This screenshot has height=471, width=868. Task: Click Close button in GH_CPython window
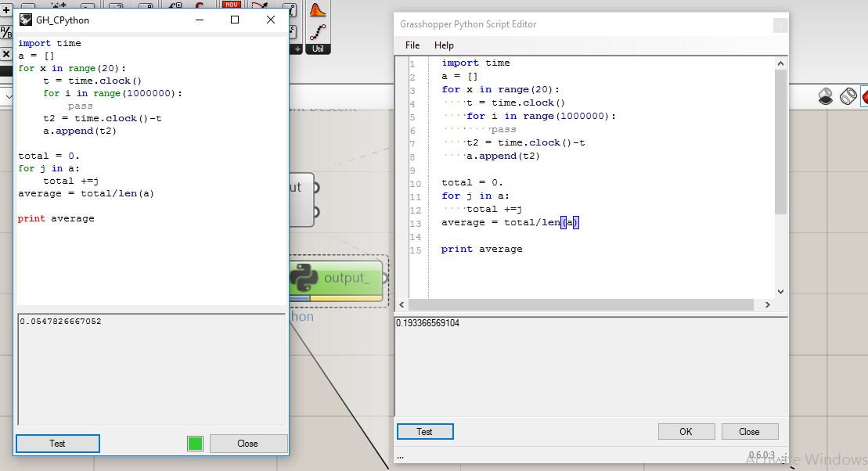pos(247,443)
